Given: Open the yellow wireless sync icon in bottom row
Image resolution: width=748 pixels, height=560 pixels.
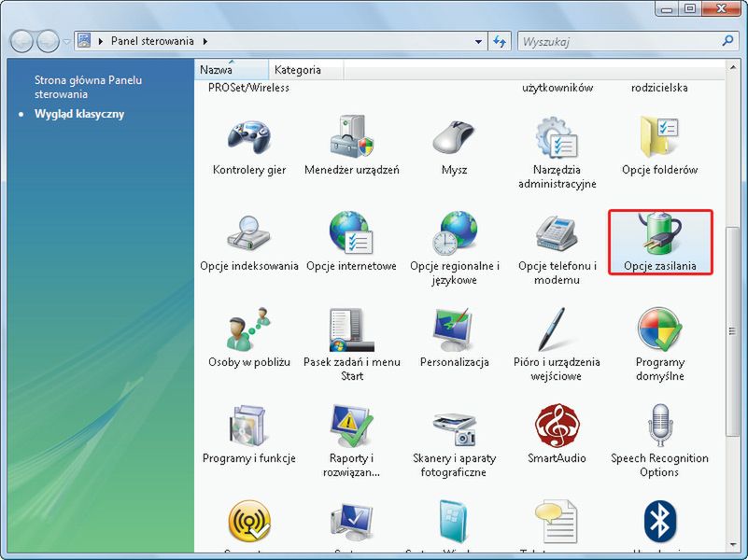Looking at the screenshot, I should coord(249,522).
